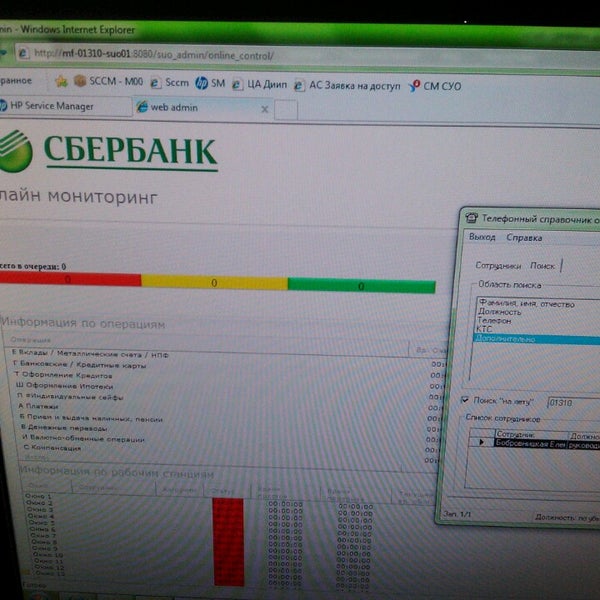Click the Информация по рабочим станциям heading
Viewport: 600px width, 600px height.
[x=117, y=472]
